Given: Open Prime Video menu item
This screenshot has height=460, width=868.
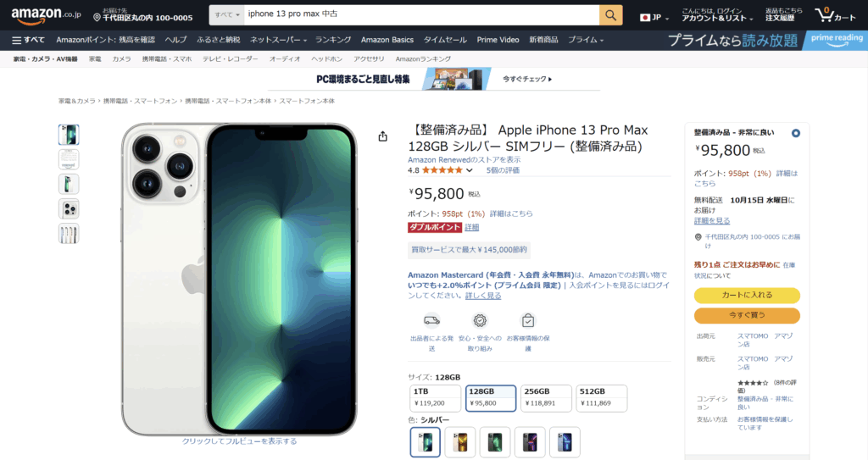Looking at the screenshot, I should [498, 40].
